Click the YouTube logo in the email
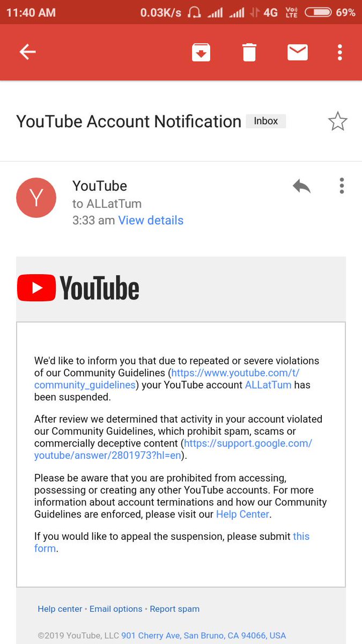Screen dimensions: 362x644 tap(78, 288)
